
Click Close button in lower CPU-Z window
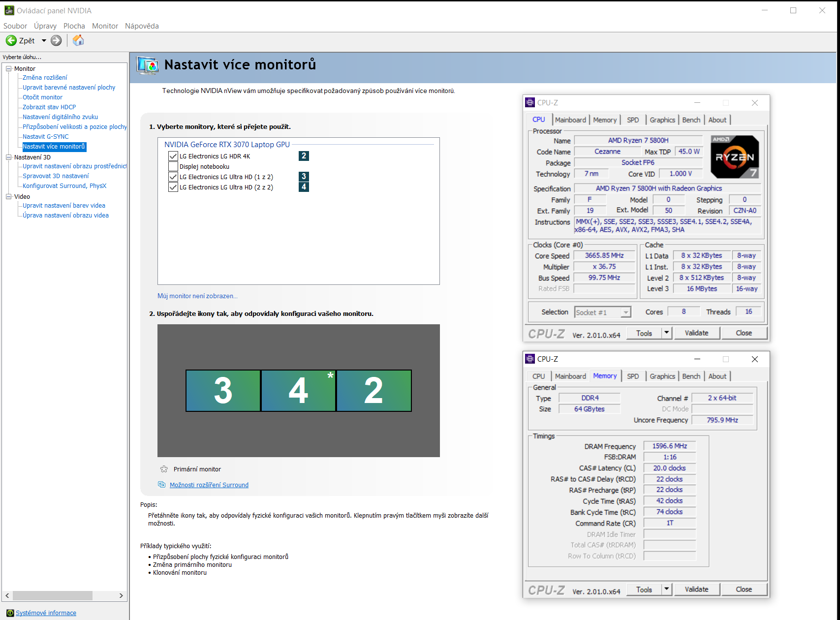[x=744, y=589]
